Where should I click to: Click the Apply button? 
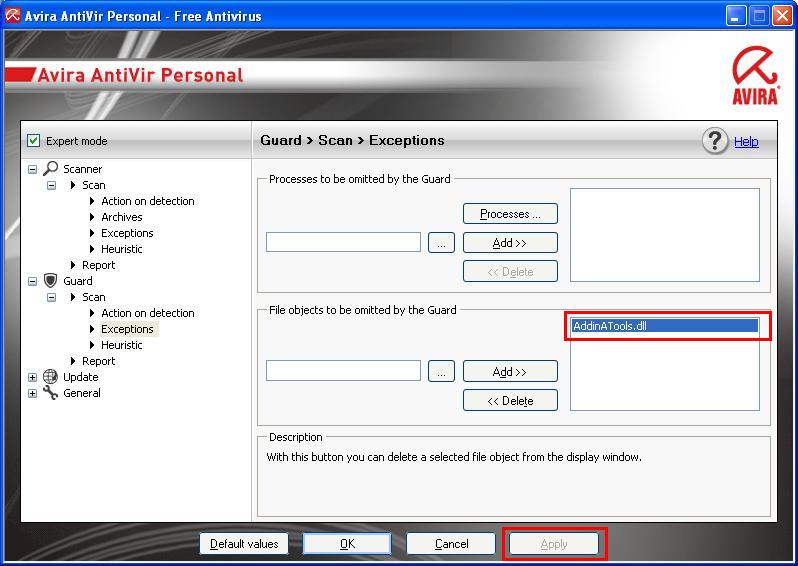click(x=554, y=544)
